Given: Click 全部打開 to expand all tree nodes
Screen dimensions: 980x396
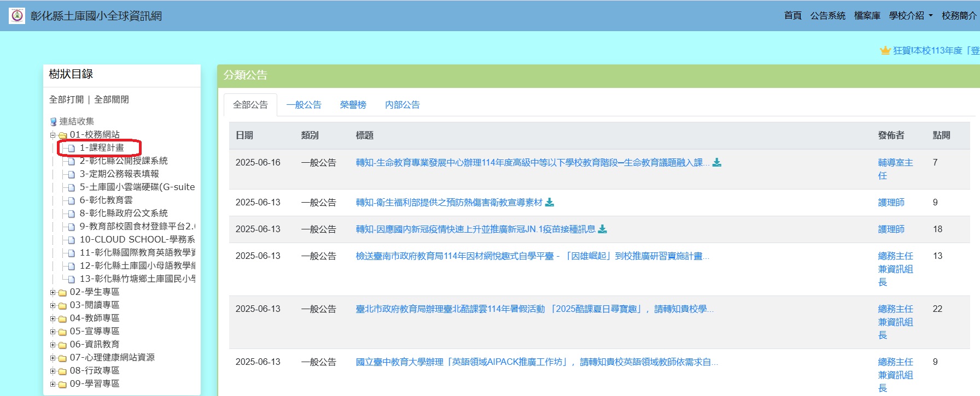Looking at the screenshot, I should click(x=66, y=99).
